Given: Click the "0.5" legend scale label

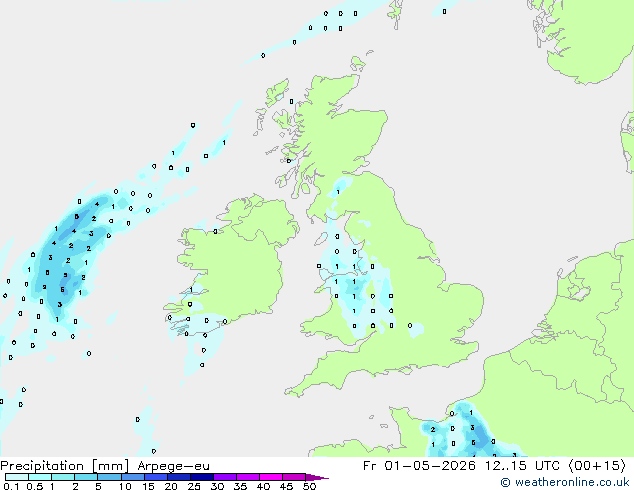Looking at the screenshot, I should (35, 486).
